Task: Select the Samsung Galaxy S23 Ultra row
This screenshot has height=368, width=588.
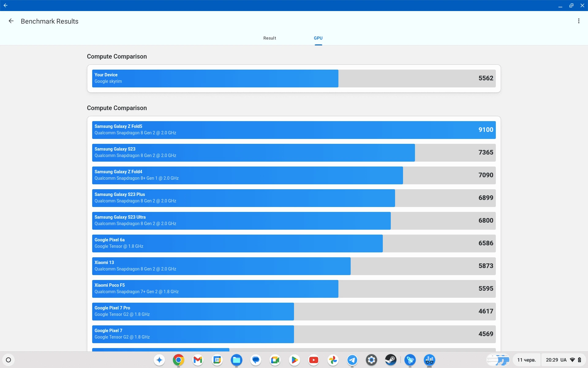Action: coord(294,221)
